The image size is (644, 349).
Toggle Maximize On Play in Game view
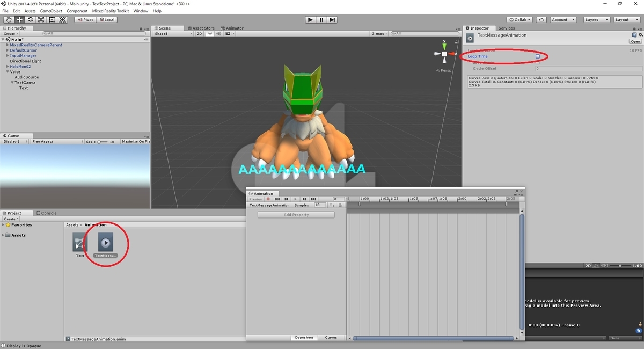(135, 141)
